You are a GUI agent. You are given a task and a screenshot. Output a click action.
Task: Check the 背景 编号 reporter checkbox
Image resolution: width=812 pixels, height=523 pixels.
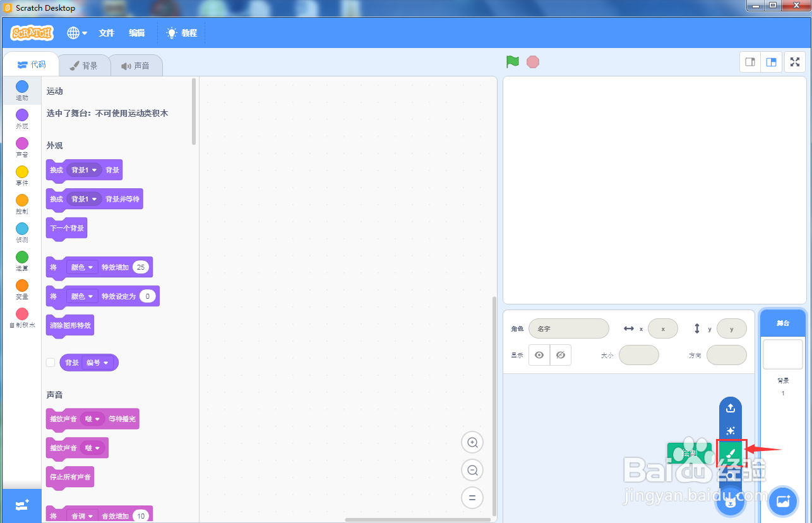tap(51, 363)
